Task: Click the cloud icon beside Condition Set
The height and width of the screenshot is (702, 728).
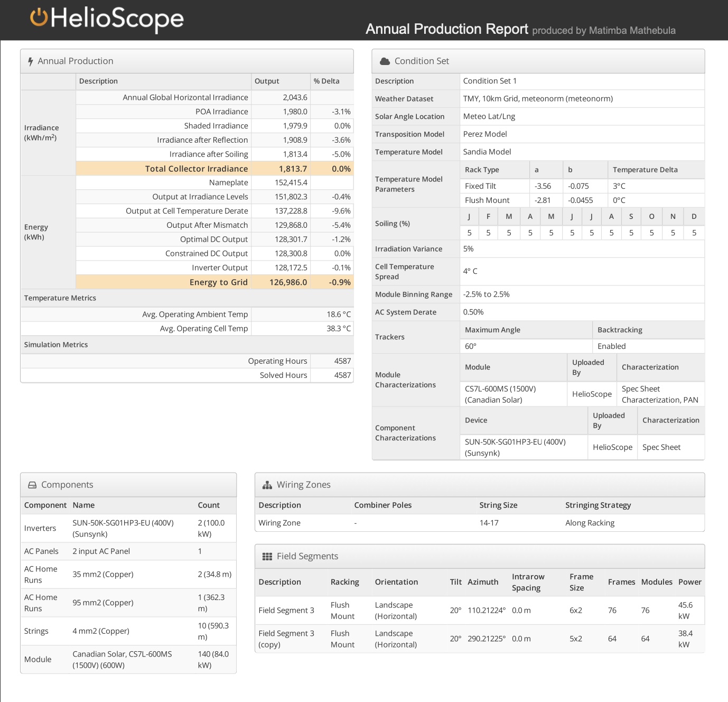Action: [385, 61]
